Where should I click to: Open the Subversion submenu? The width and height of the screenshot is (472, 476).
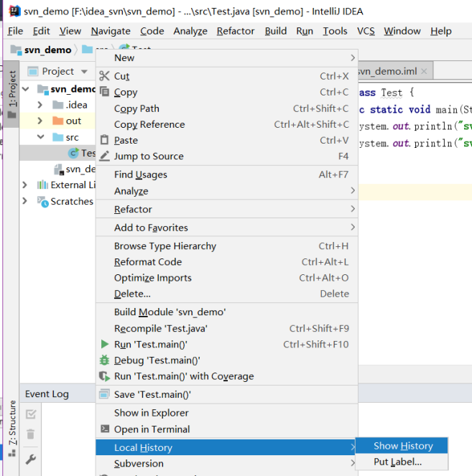pyautogui.click(x=226, y=463)
